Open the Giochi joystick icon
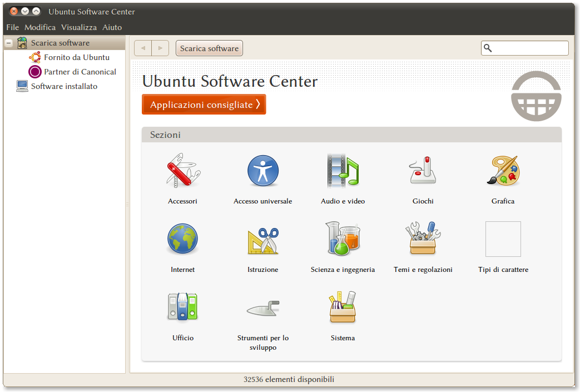 [x=423, y=170]
